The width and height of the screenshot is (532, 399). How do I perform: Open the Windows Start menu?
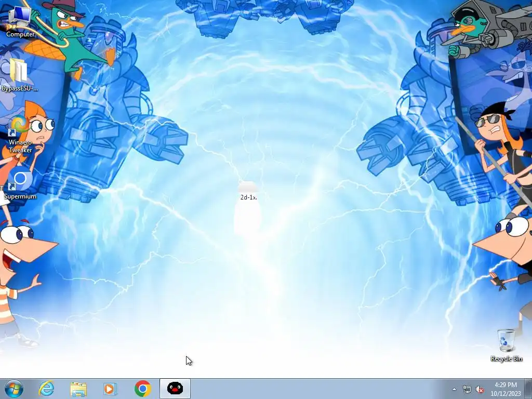[14, 389]
